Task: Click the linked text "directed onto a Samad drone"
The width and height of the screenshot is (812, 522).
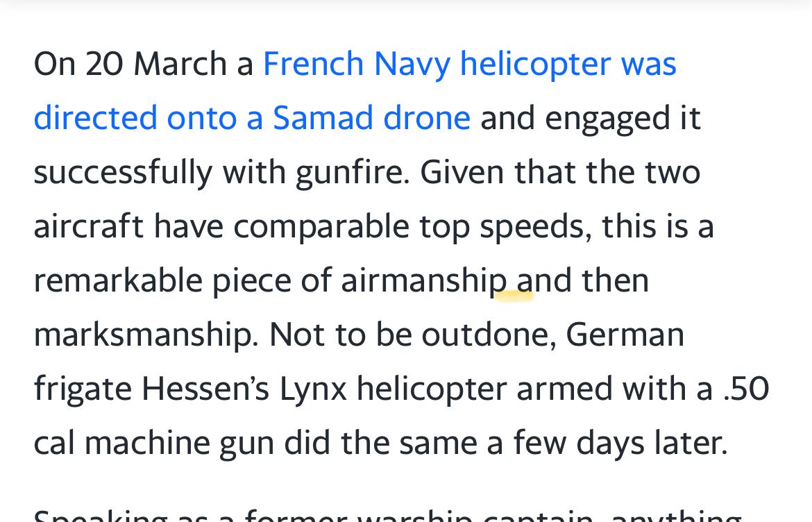Action: (x=252, y=118)
